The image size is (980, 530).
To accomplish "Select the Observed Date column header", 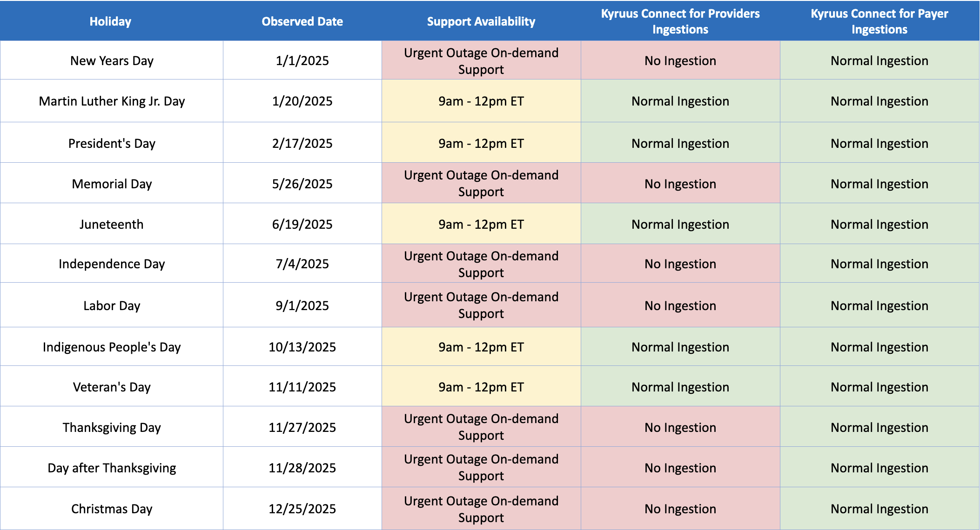I will [302, 21].
